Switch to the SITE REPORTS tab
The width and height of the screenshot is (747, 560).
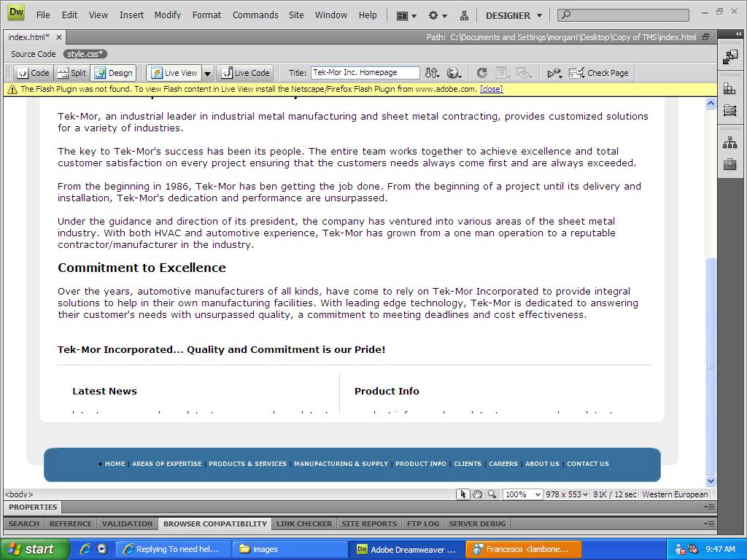(369, 524)
